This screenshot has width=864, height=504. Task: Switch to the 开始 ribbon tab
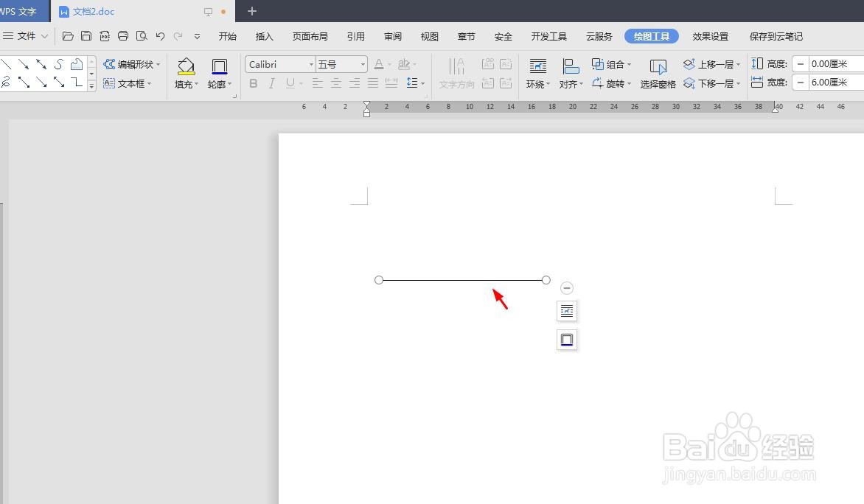coord(227,36)
